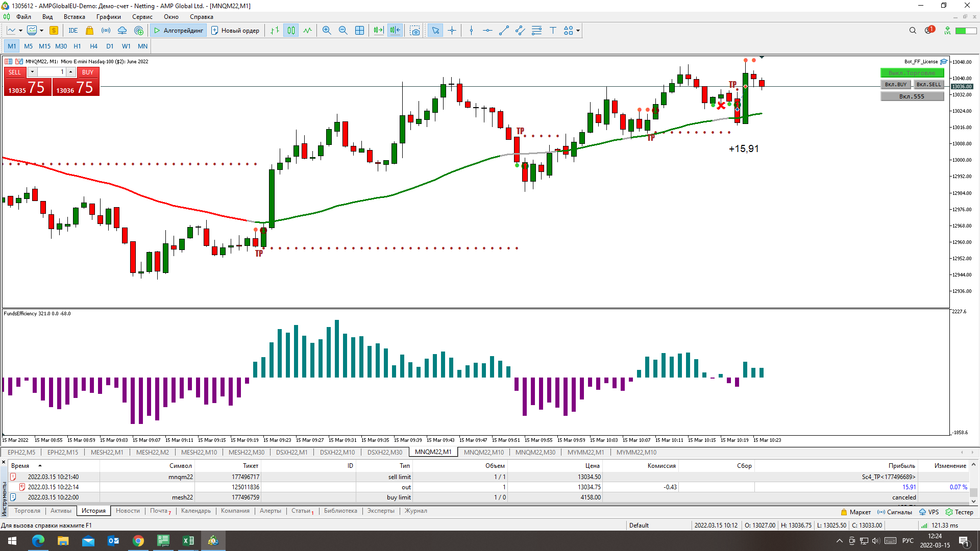This screenshot has width=980, height=551.
Task: Switch to the Журнал tab
Action: (416, 511)
